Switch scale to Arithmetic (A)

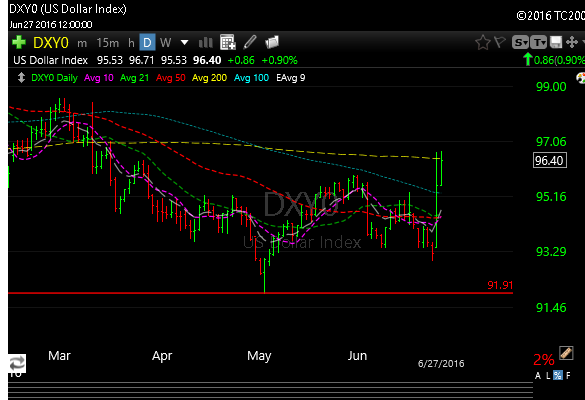point(538,375)
